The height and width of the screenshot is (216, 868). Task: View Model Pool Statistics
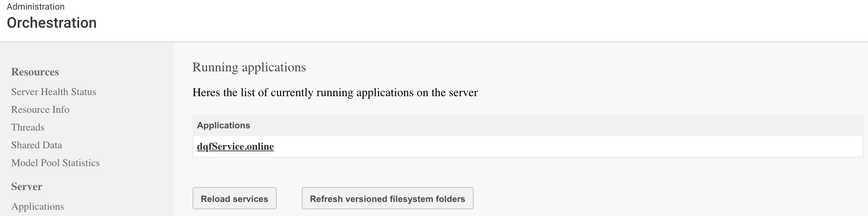coord(56,163)
